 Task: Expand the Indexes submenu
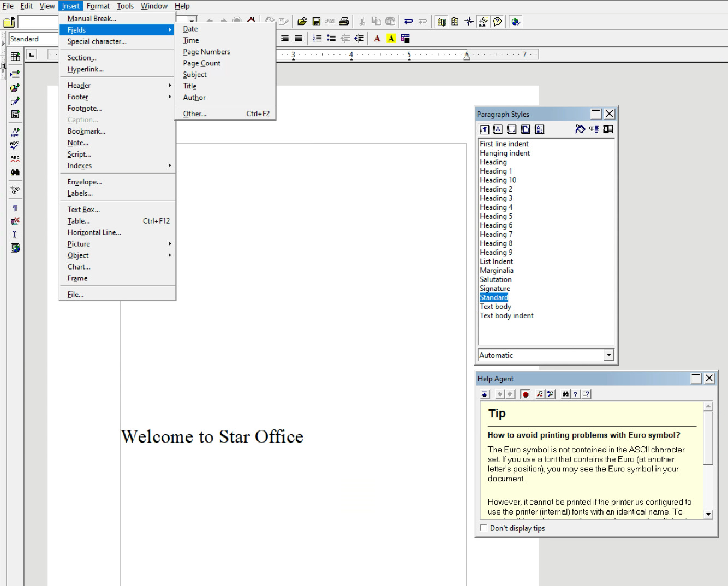(117, 165)
